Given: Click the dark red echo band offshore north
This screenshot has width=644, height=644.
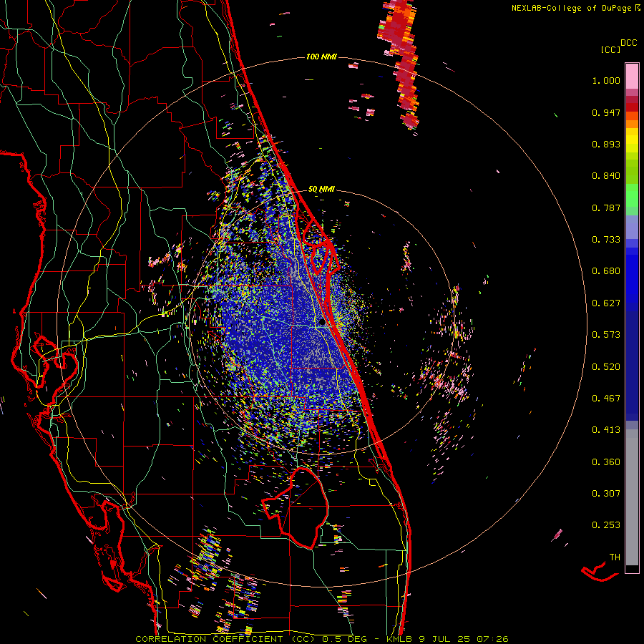Looking at the screenshot, I should 400,65.
